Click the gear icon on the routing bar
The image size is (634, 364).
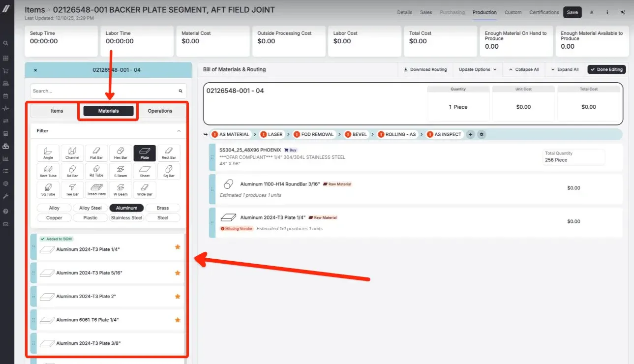click(x=481, y=134)
